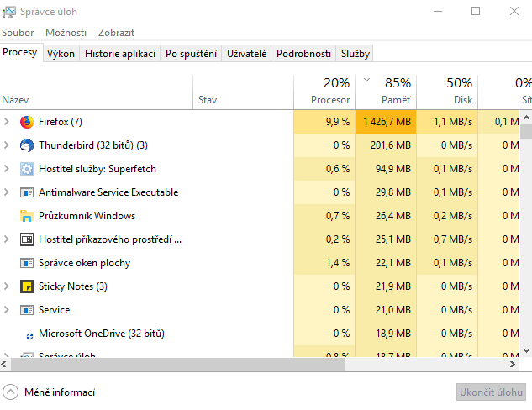Click the Firefox process icon

pos(26,122)
